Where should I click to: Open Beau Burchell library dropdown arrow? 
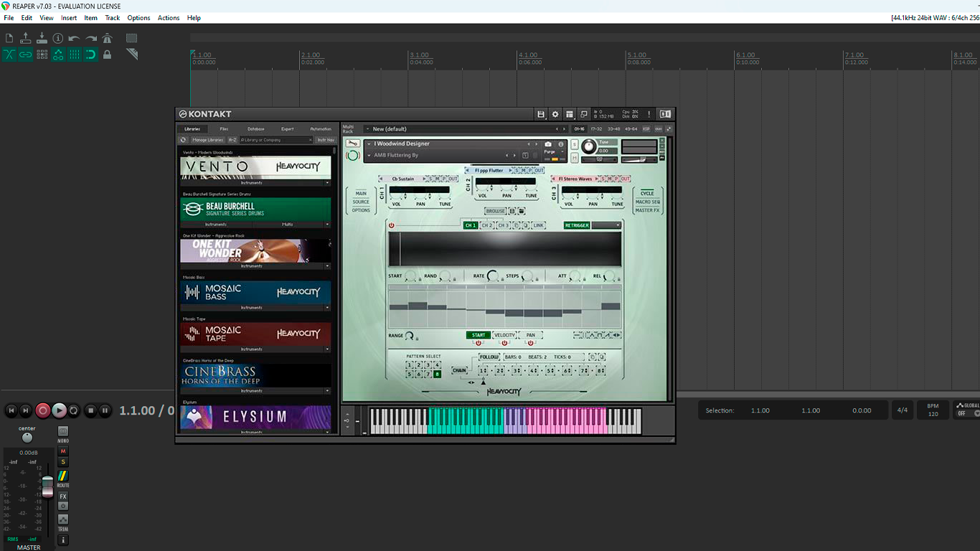[x=327, y=224]
